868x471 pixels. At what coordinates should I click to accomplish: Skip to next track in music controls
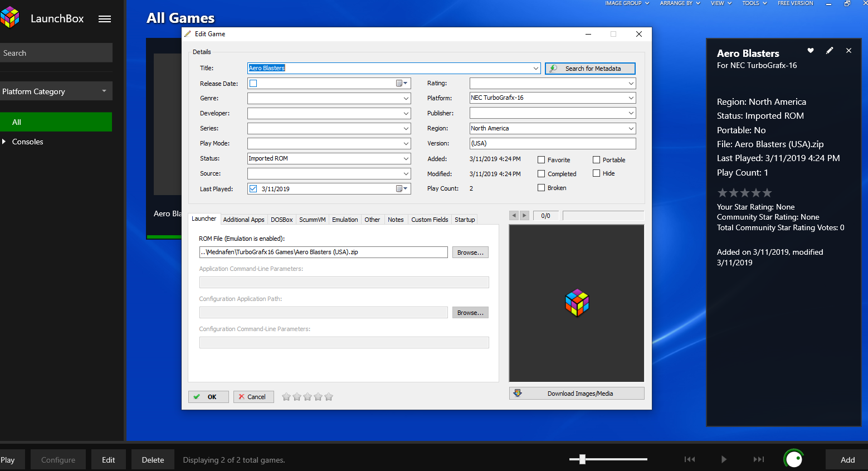tap(759, 459)
